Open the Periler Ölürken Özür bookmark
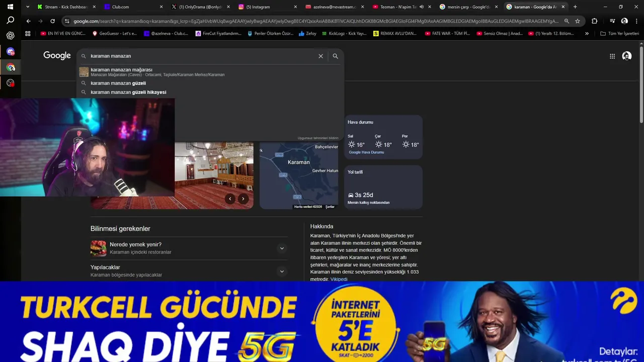The height and width of the screenshot is (362, 644). [270, 34]
